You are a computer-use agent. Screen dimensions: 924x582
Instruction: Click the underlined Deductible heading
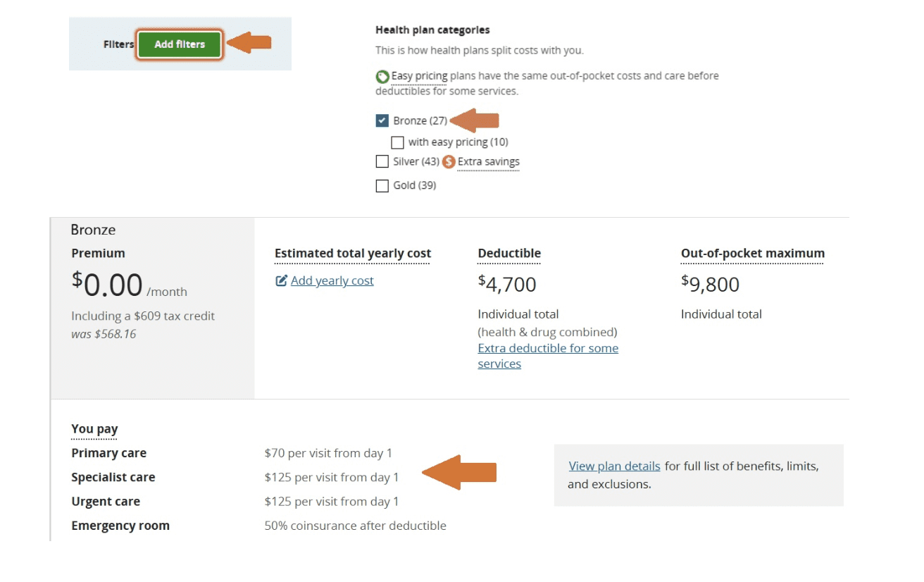tap(509, 254)
